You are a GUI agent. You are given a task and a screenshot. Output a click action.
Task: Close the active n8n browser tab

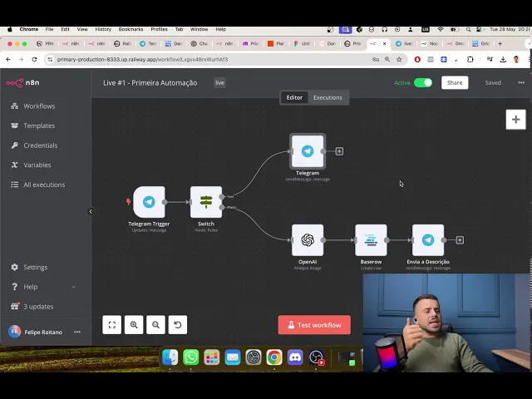(384, 43)
